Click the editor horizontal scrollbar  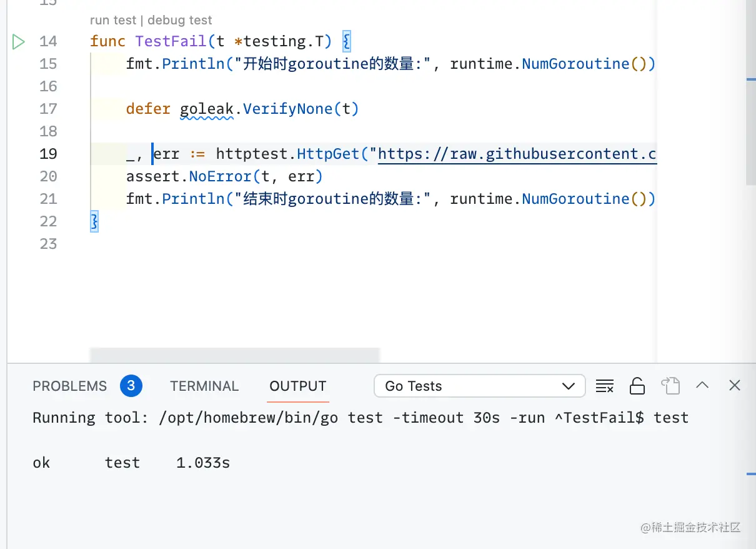(x=235, y=355)
